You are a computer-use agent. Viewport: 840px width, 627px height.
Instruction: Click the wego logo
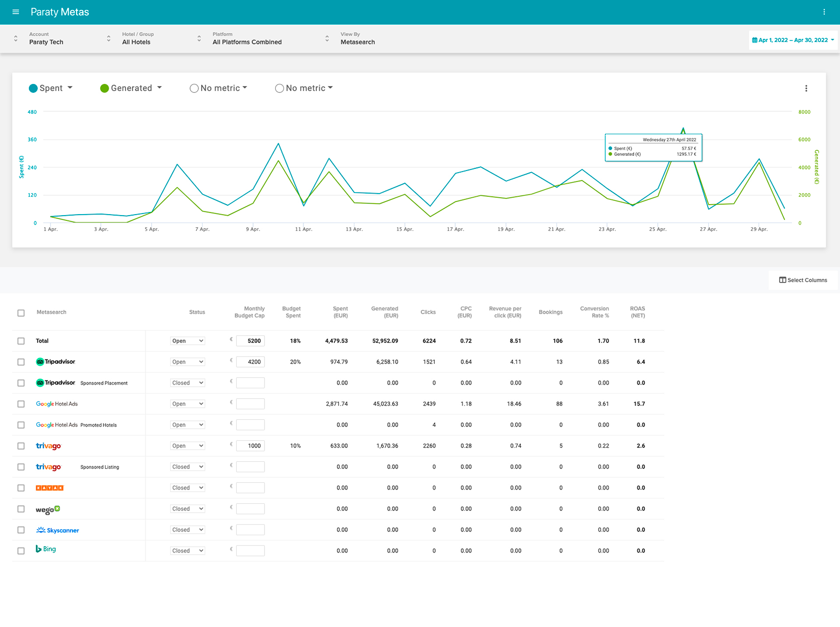pos(48,509)
